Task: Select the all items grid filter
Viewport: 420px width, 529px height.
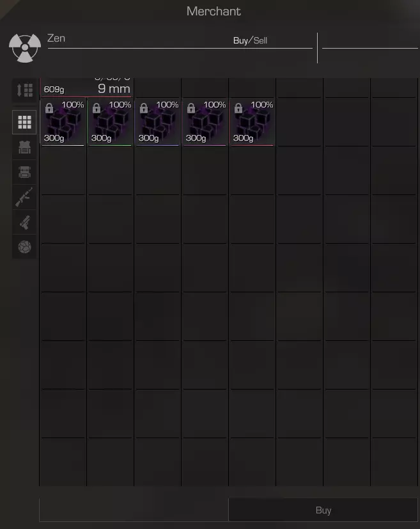Action: point(24,122)
